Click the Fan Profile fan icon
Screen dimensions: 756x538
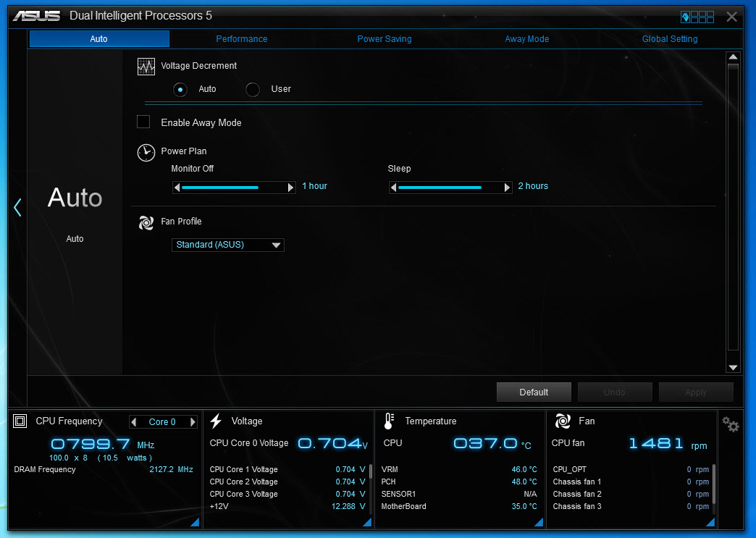coord(146,222)
